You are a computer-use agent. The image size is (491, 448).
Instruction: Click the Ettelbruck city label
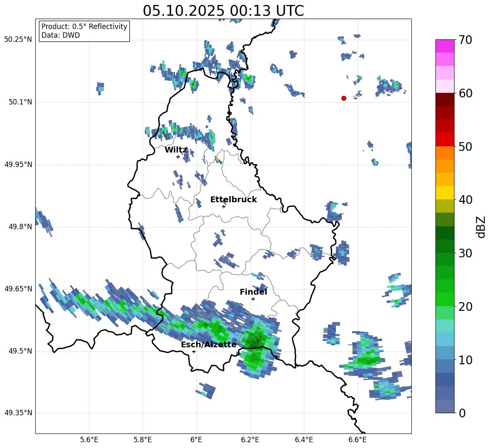click(x=233, y=200)
